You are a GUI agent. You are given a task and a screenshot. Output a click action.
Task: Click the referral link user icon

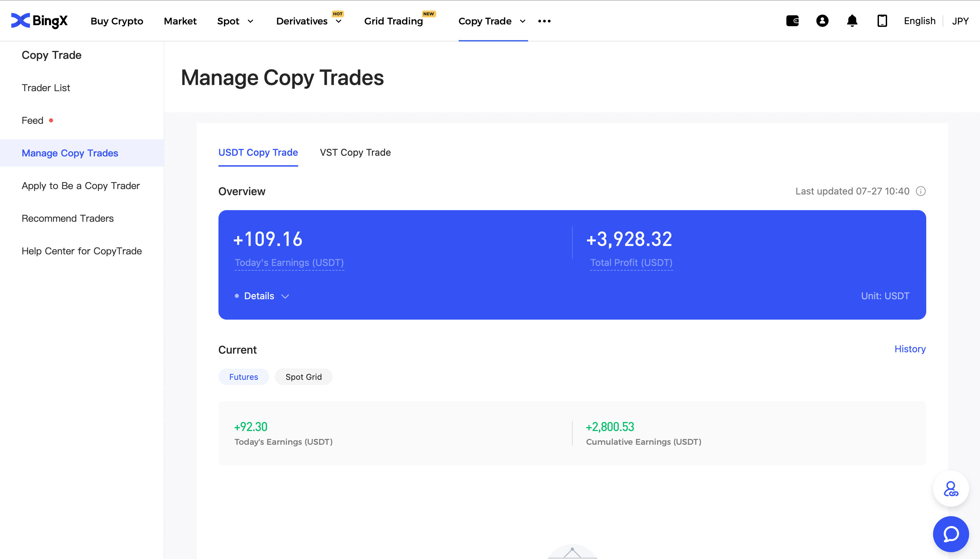[951, 489]
